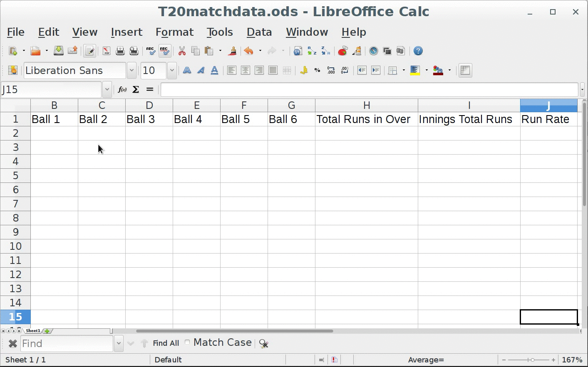This screenshot has height=367, width=588.
Task: Click the Find All button
Action: coord(166,343)
